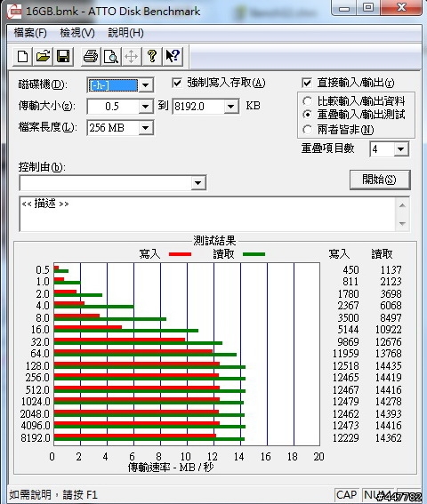Expand the 控制由 dropdown
427x504 pixels.
coord(197,183)
